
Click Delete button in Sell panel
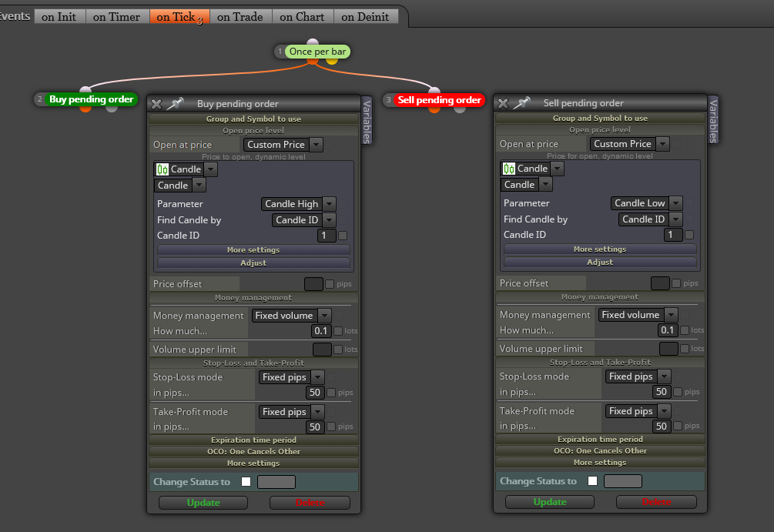(656, 502)
